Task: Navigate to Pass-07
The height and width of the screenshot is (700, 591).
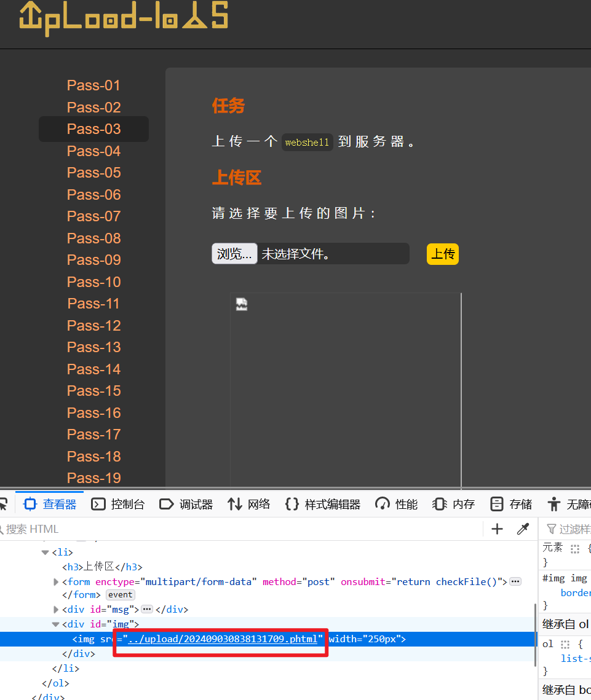Action: 94,216
